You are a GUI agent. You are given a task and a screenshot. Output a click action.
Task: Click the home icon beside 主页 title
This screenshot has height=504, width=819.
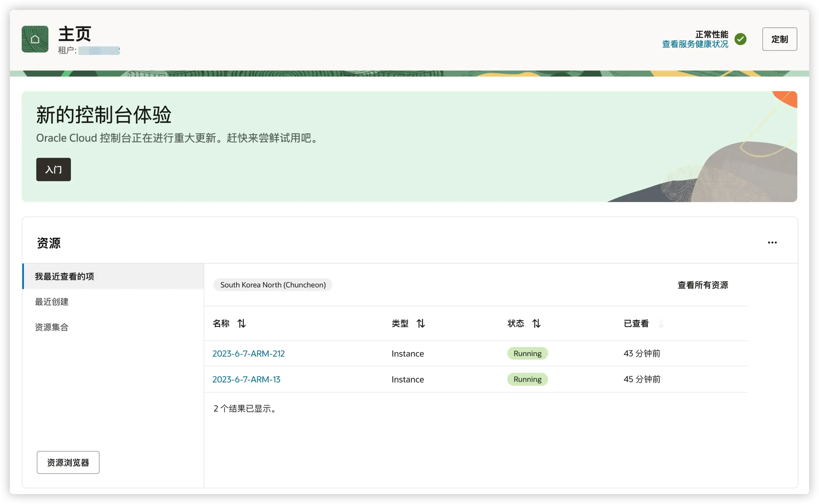tap(34, 39)
